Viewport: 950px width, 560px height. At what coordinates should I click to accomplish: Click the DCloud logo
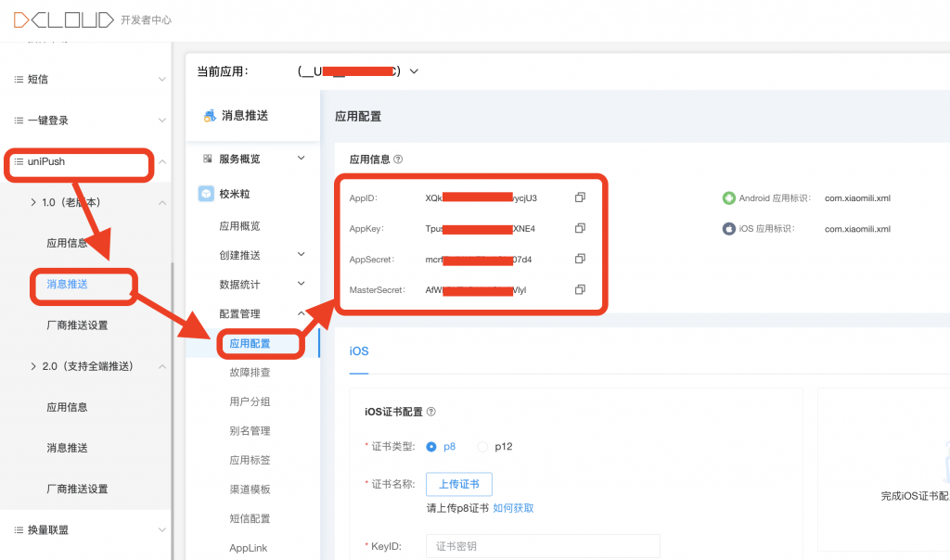(x=62, y=19)
